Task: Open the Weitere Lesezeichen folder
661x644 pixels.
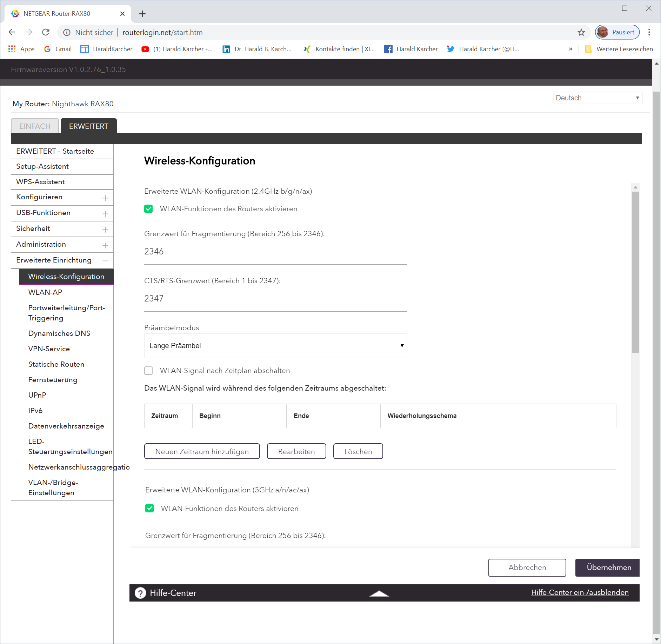Action: tap(619, 49)
